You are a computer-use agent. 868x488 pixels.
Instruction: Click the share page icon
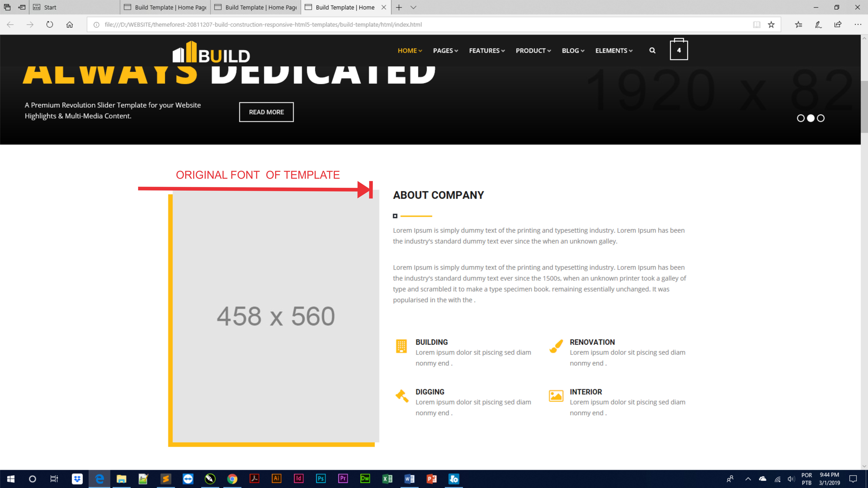click(x=838, y=25)
